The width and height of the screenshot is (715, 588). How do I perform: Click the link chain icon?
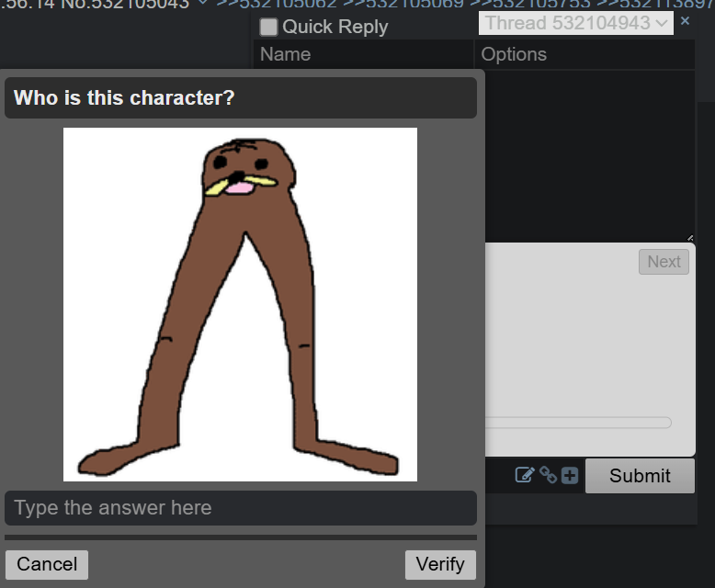click(x=548, y=475)
